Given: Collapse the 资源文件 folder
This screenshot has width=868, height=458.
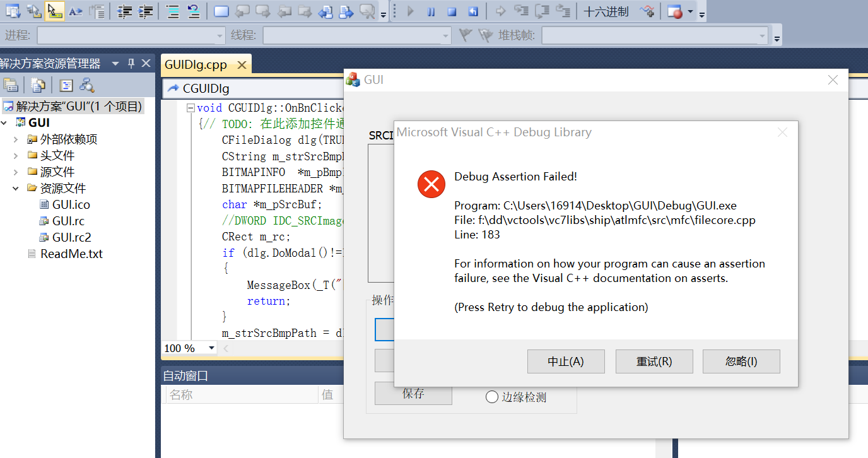Looking at the screenshot, I should 16,188.
